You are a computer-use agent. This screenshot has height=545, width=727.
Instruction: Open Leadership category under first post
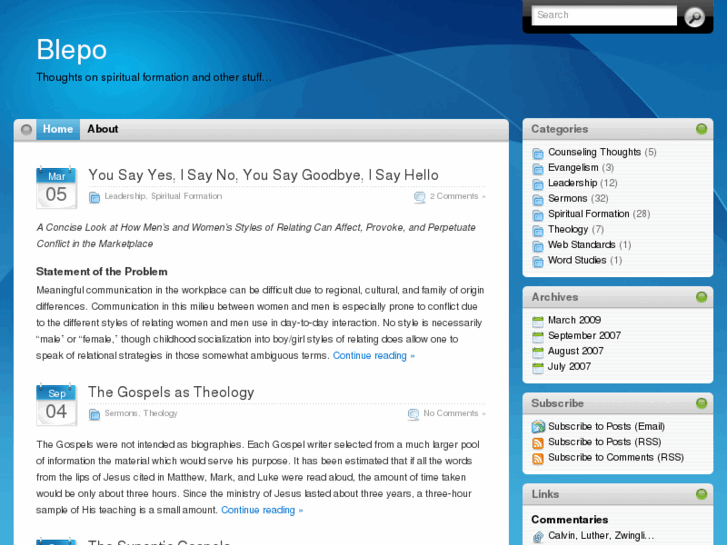click(125, 196)
